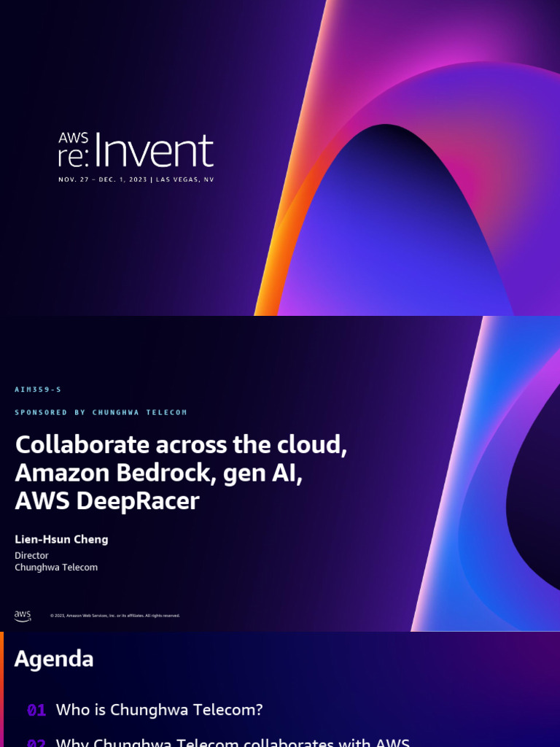
Task: Click speaker name Lien-Hsun Cheng
Action: [61, 539]
